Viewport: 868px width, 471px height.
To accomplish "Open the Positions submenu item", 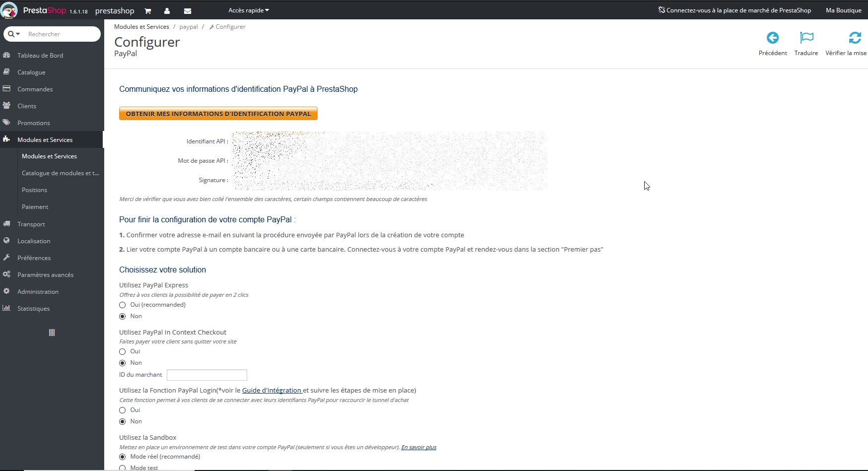I will pos(34,190).
